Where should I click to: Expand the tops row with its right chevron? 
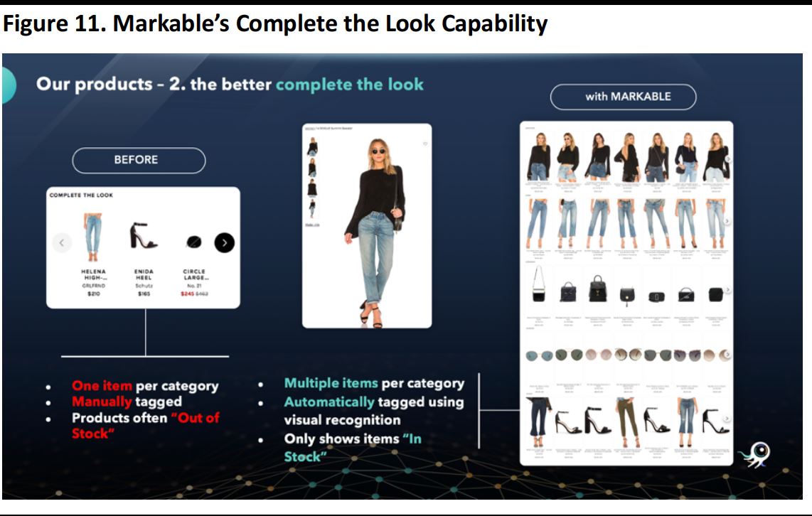[x=727, y=159]
